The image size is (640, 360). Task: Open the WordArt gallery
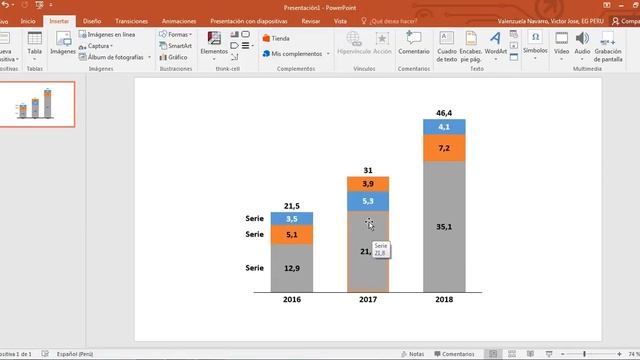[496, 46]
